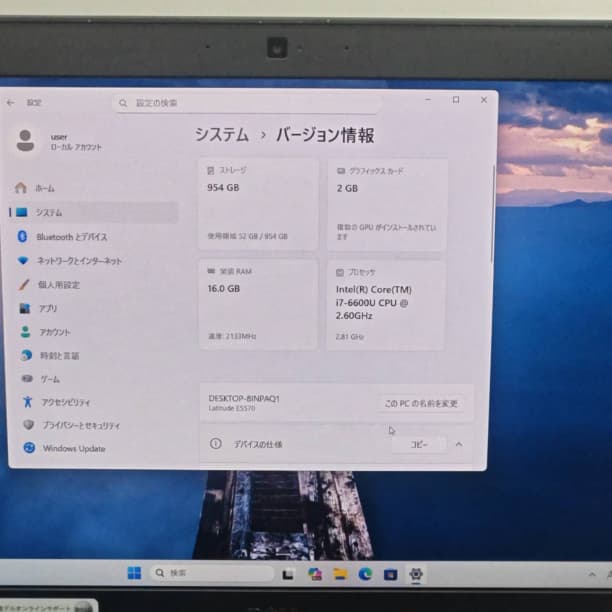Click the Settings gear on taskbar
This screenshot has width=612, height=612.
[416, 574]
